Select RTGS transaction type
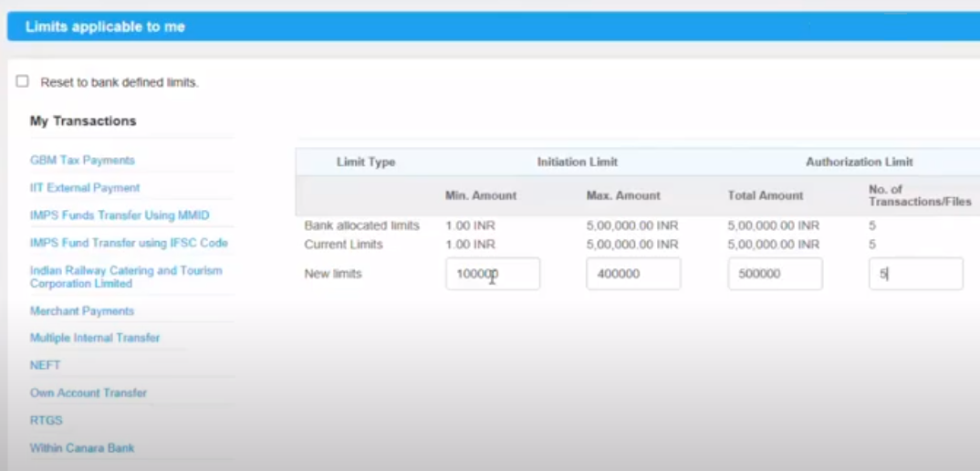This screenshot has height=471, width=980. [x=47, y=420]
